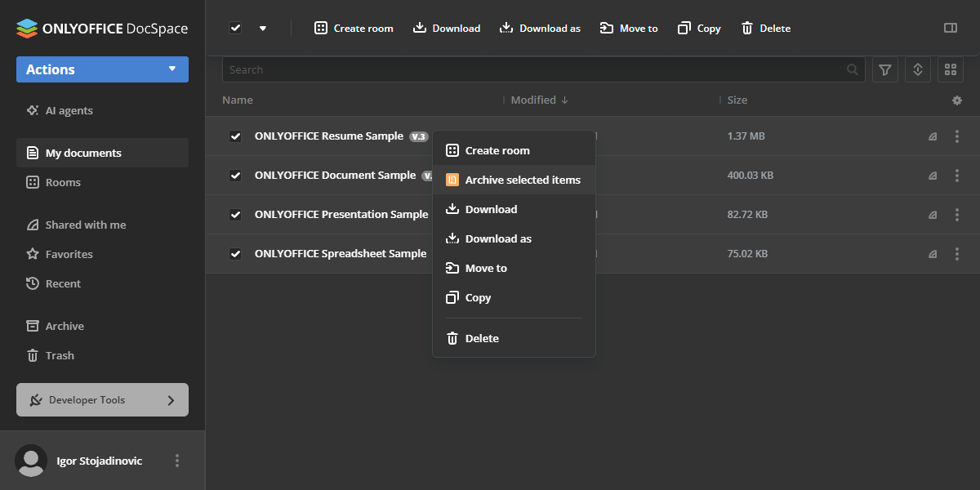Uncheck ONLYOFFICE Document Sample checkbox

point(235,176)
